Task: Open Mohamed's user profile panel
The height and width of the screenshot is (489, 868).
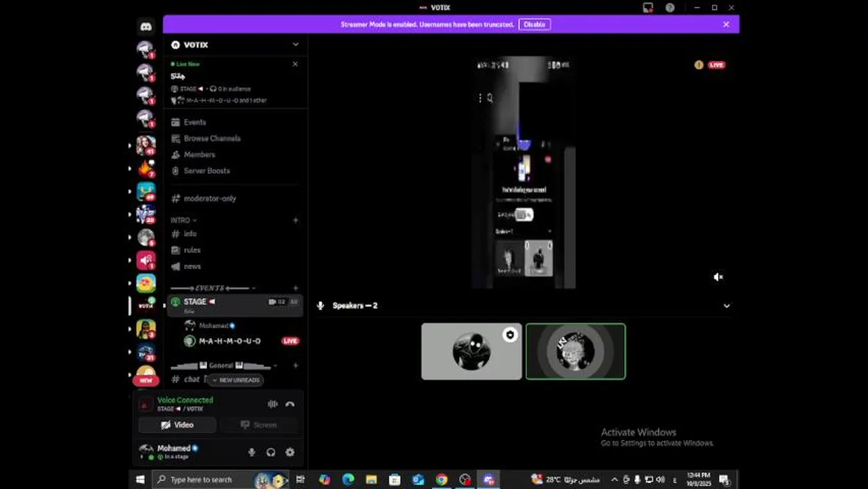Action: [170, 452]
